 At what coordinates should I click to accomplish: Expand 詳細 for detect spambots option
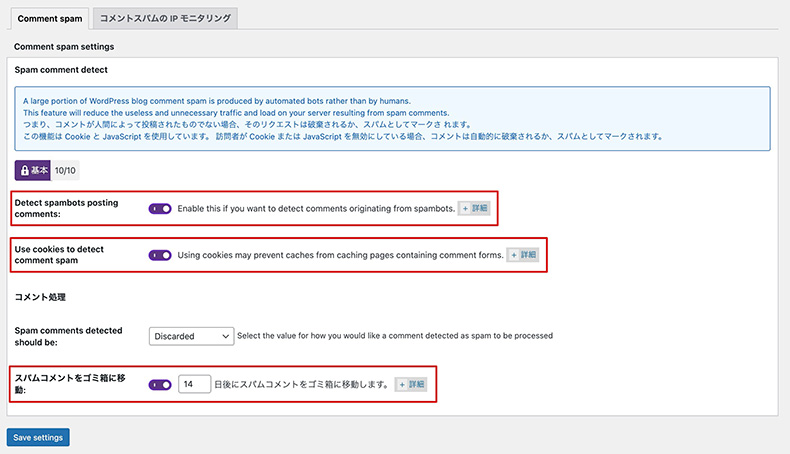[474, 208]
